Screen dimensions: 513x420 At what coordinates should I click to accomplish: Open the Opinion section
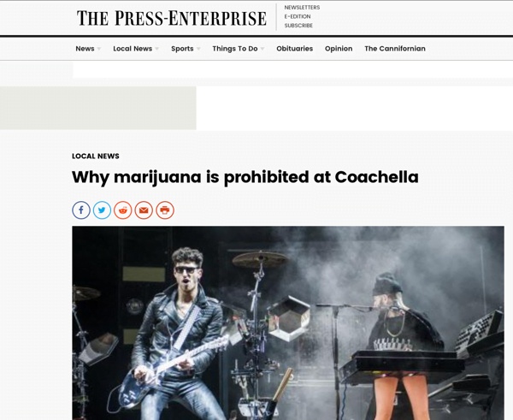339,49
